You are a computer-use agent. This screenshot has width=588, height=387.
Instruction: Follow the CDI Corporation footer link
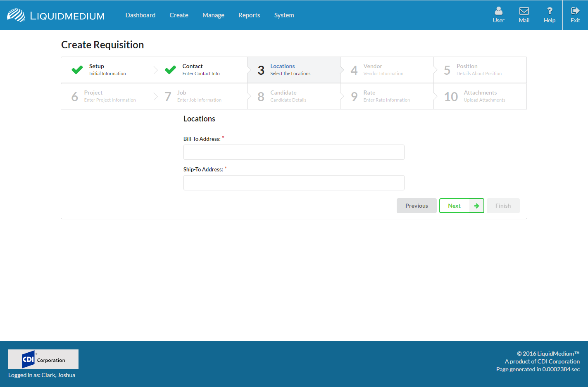click(558, 361)
